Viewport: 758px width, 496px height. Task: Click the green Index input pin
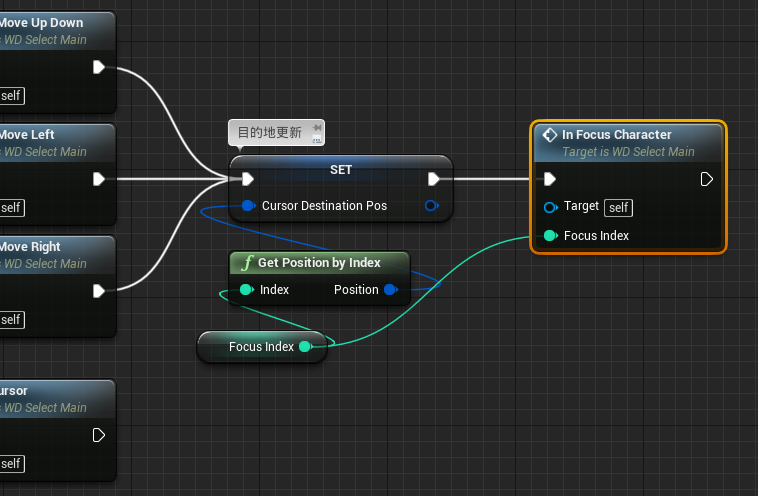coord(247,290)
